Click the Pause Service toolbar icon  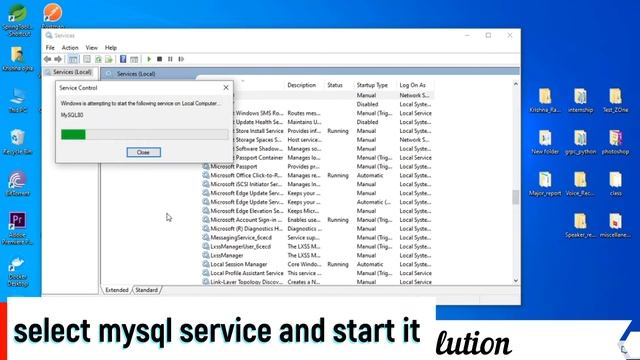[x=170, y=59]
